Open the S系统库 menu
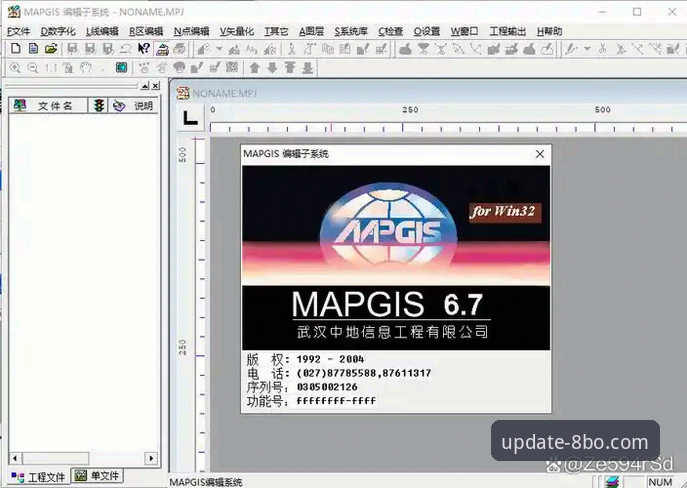 (x=351, y=32)
